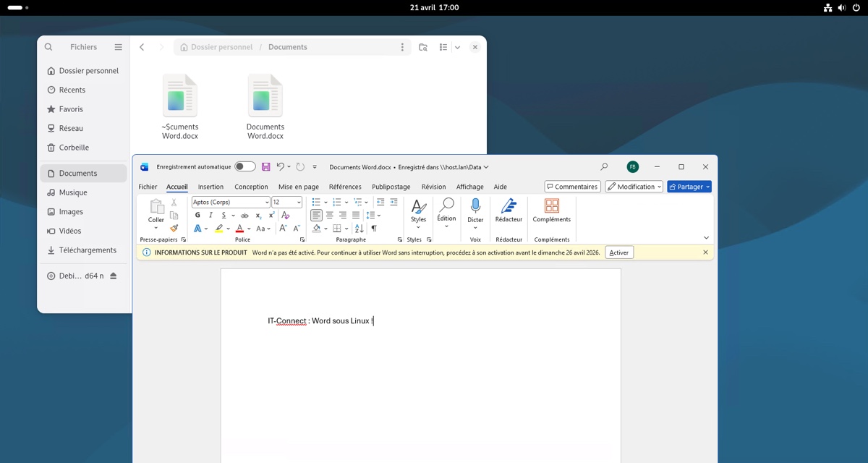Toggle the Enregistrement automatique switch
868x463 pixels.
(x=244, y=167)
